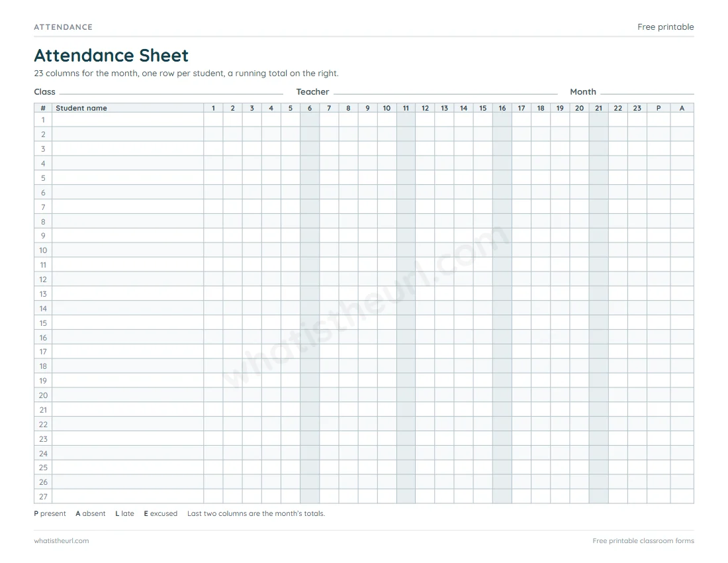Image resolution: width=728 pixels, height=563 pixels.
Task: Click the 'L late' legend entry
Action: coord(124,513)
